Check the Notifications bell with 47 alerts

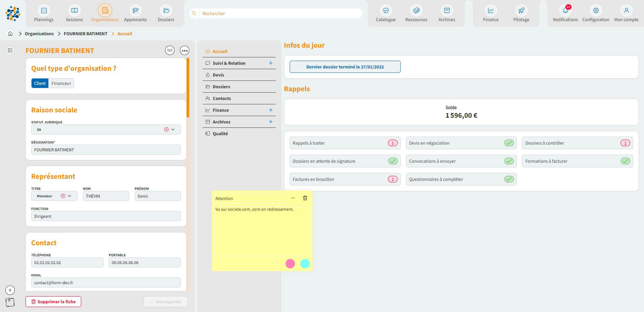(x=565, y=13)
